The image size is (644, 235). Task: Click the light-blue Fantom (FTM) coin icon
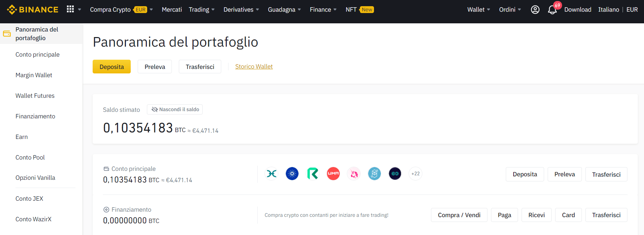[375, 174]
